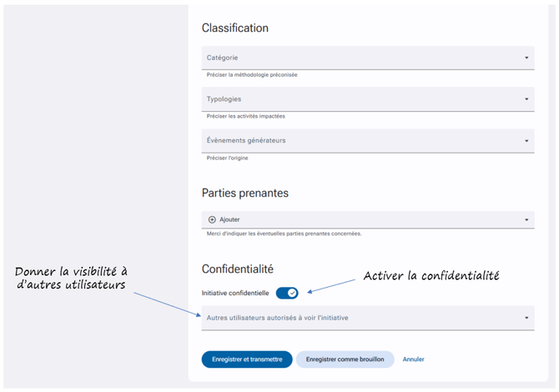The width and height of the screenshot is (559, 392).
Task: Click the Parties prenantes heading
Action: point(245,193)
